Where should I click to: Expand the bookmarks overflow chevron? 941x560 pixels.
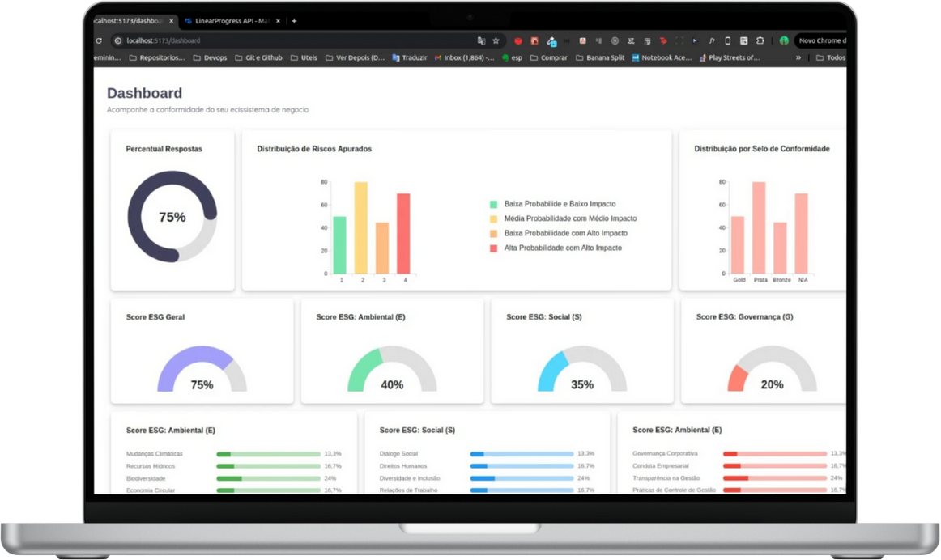[798, 57]
